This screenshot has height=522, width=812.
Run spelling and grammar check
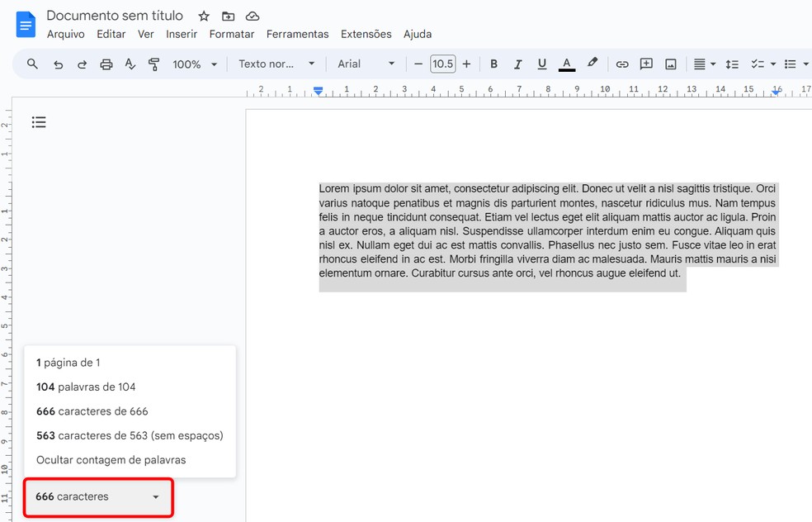[130, 64]
